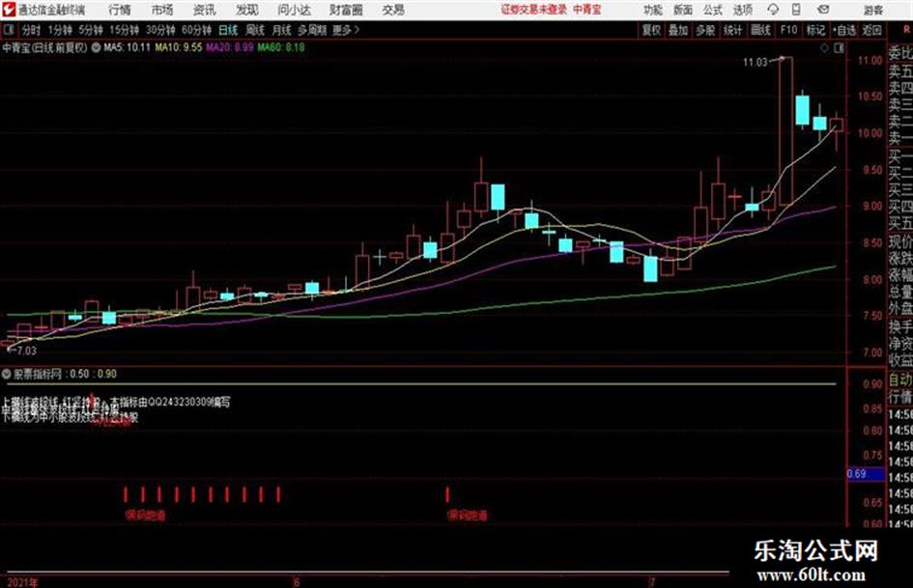The width and height of the screenshot is (913, 588).
Task: Click the tall 11.03 limit-up candlestick
Action: tap(785, 131)
